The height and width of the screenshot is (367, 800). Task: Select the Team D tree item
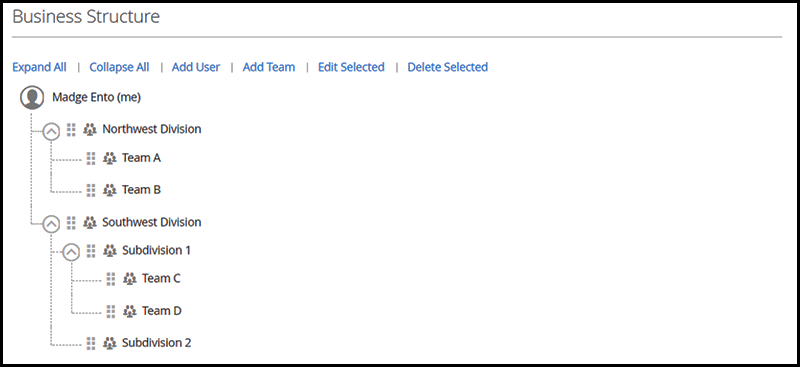click(x=162, y=311)
